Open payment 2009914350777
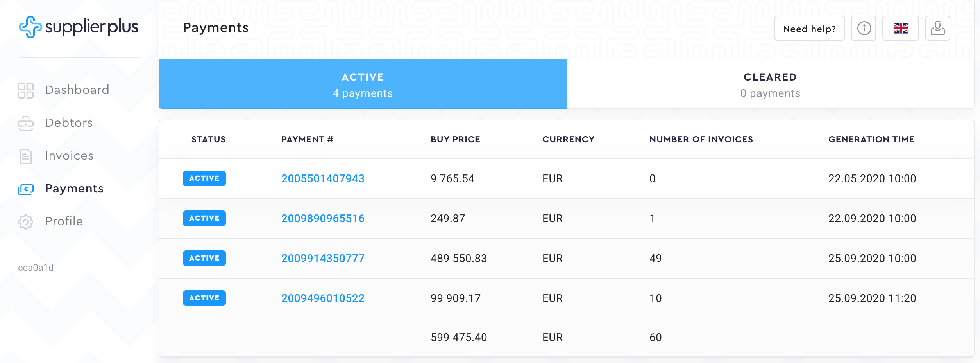980x363 pixels. click(323, 259)
